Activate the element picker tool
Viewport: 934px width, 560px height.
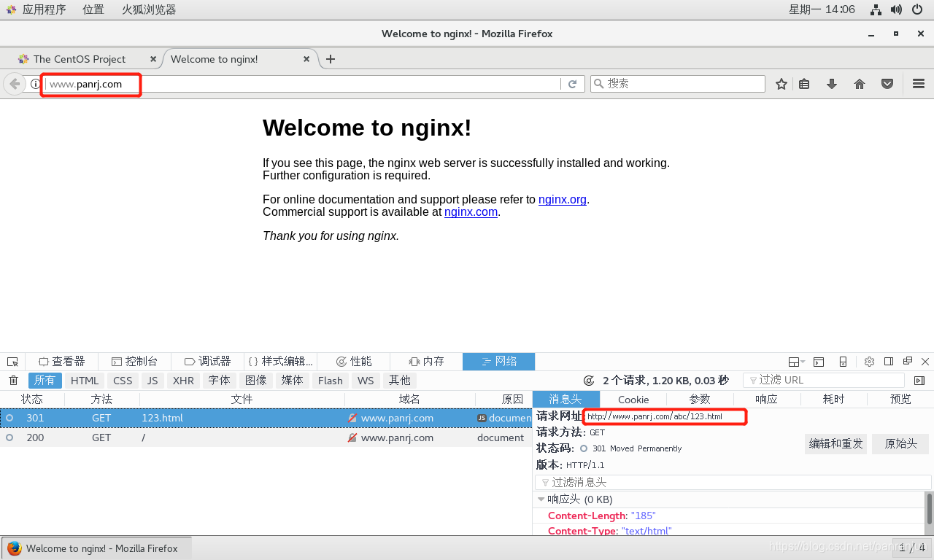click(x=12, y=362)
